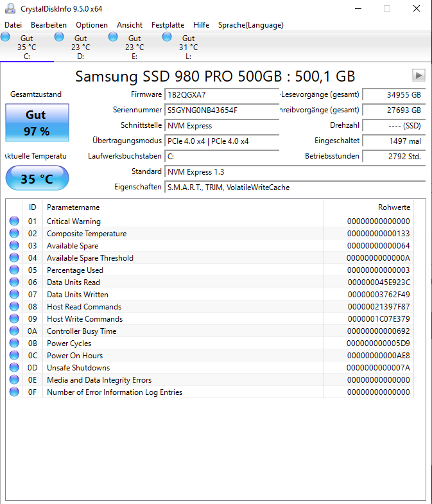Click the Übertragungsmodus field PCIe 4.0 x4

click(x=222, y=141)
